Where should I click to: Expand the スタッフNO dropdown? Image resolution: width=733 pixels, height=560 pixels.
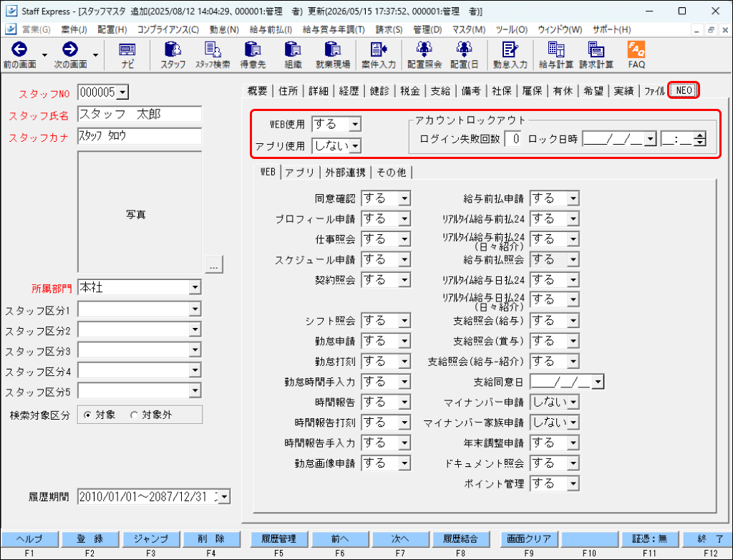122,92
